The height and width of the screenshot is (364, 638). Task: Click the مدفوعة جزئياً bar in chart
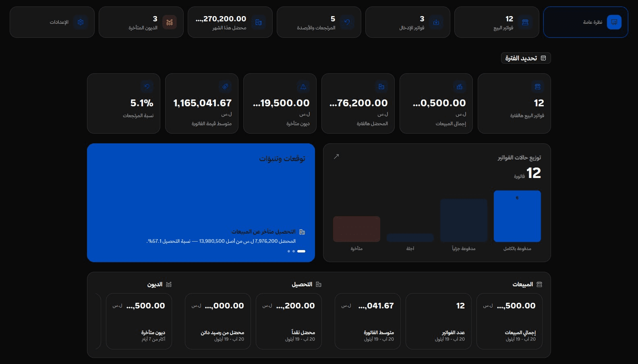pyautogui.click(x=464, y=221)
